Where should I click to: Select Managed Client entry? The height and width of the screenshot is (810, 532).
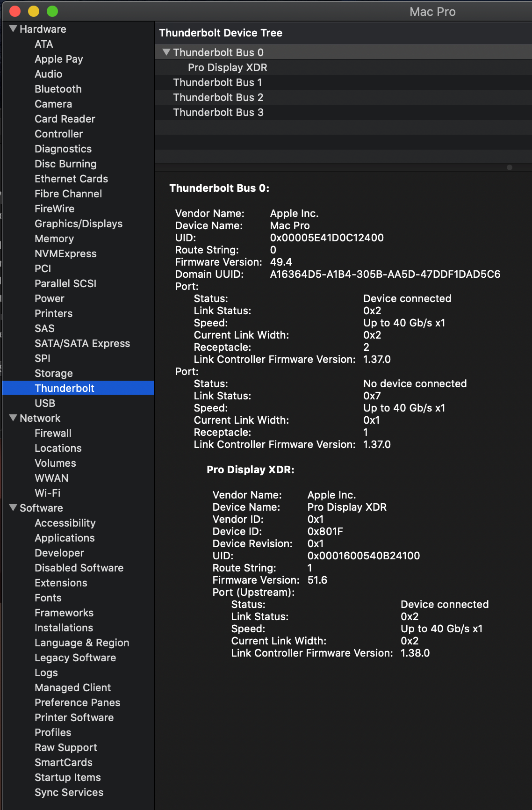(x=72, y=687)
